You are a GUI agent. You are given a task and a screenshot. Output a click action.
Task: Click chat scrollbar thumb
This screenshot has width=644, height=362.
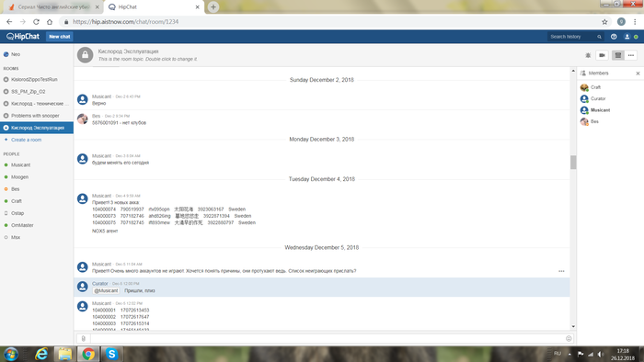point(573,163)
